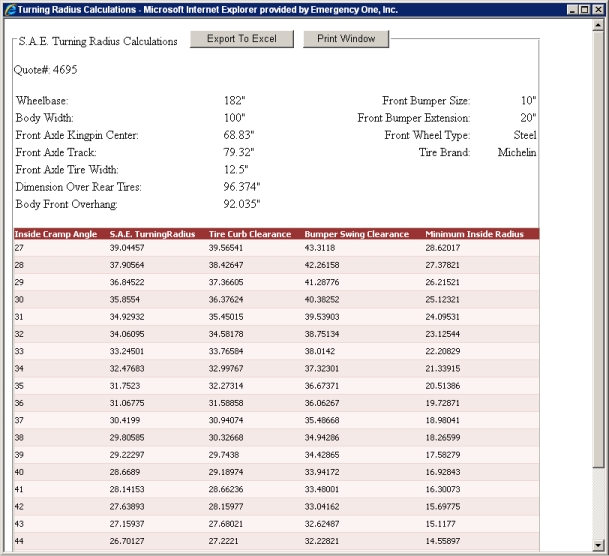Click minimum inside radius value 14.55897
Viewport: 609px width, 556px height.
coord(442,541)
